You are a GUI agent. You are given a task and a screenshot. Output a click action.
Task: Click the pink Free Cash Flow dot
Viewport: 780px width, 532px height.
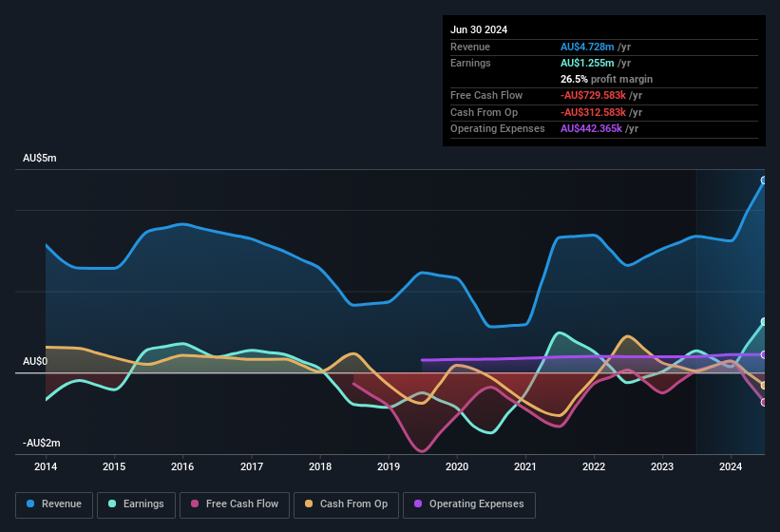196,504
